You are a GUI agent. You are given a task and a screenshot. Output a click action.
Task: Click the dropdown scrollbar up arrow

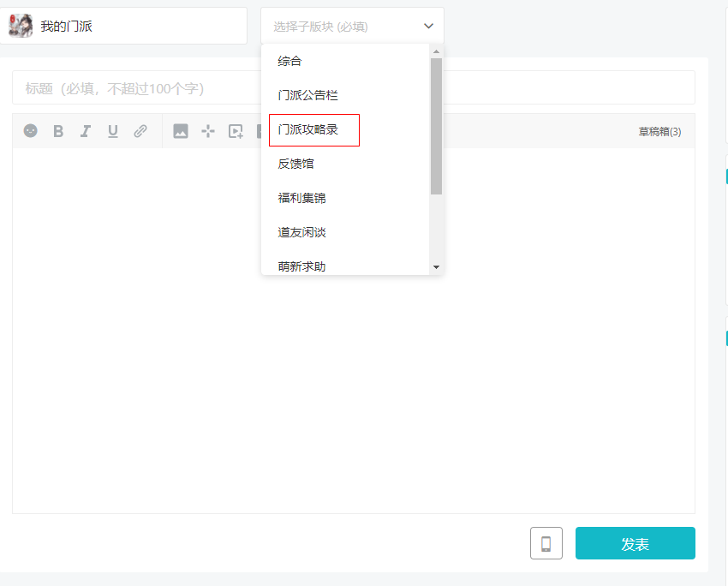[436, 51]
